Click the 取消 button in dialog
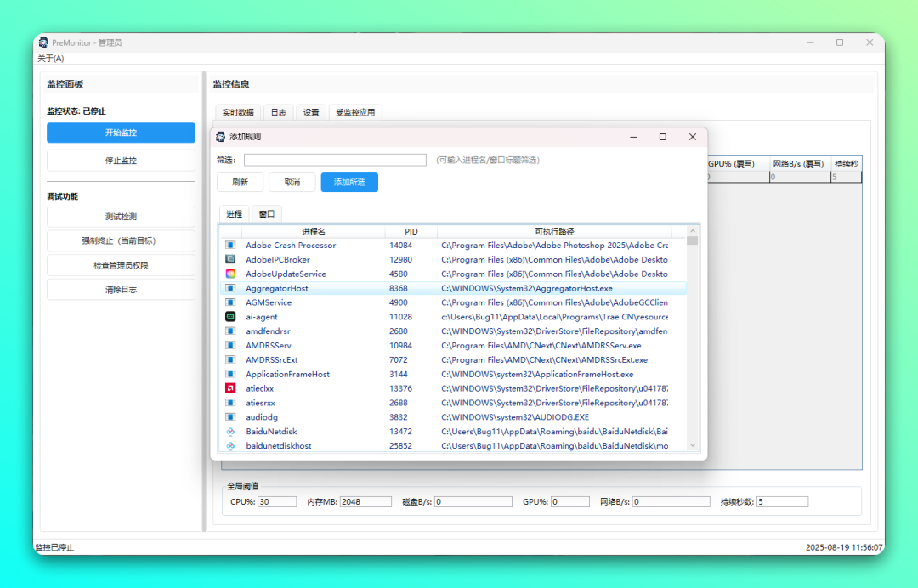The image size is (918, 588). 292,182
